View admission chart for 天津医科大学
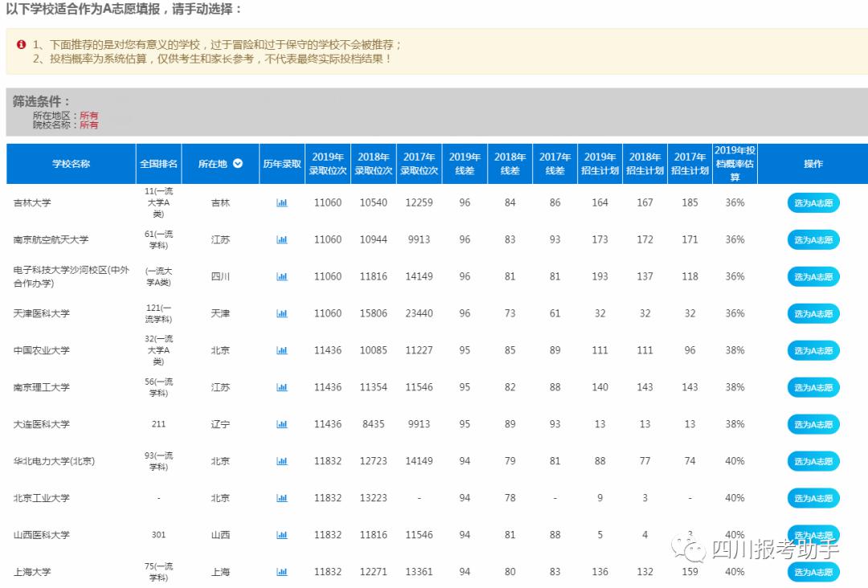The image size is (868, 588). coord(282,313)
